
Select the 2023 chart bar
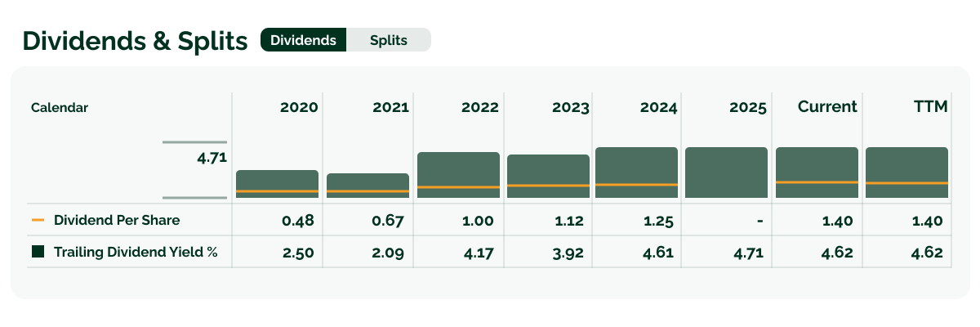click(548, 175)
